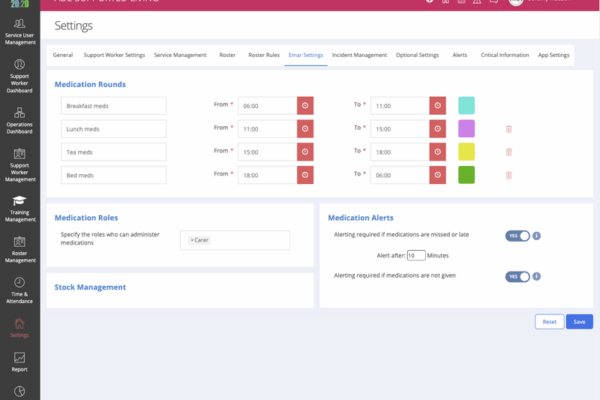Open Tea meds To time picker
The height and width of the screenshot is (400, 600).
pos(438,152)
